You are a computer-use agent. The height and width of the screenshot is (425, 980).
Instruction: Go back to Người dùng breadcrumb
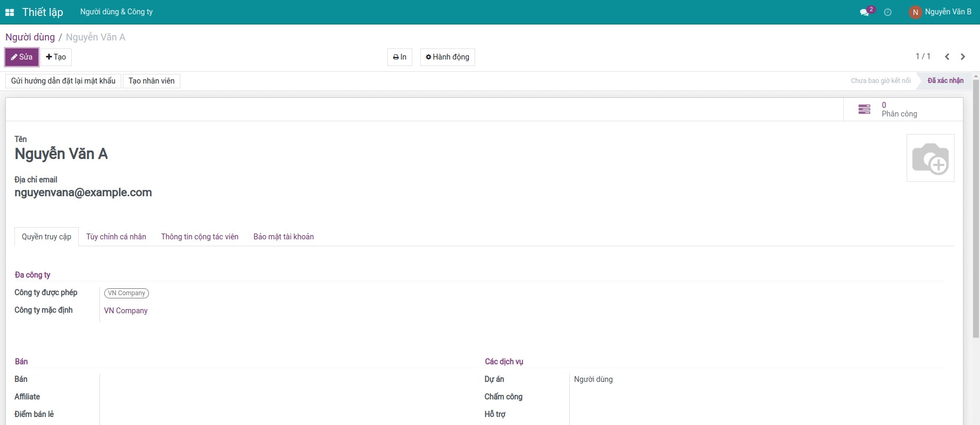[x=30, y=37]
